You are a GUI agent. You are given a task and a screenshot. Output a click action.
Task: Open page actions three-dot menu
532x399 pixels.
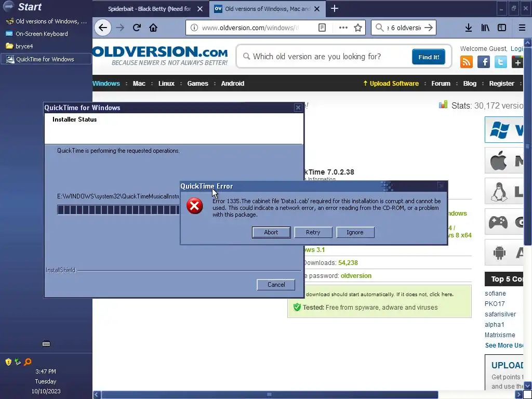343,28
